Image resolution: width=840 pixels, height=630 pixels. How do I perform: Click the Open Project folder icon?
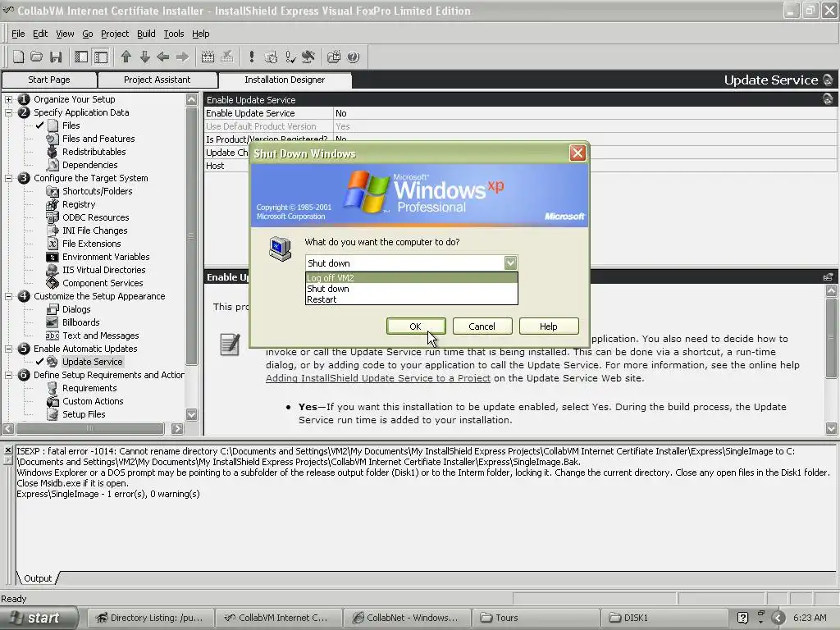36,57
